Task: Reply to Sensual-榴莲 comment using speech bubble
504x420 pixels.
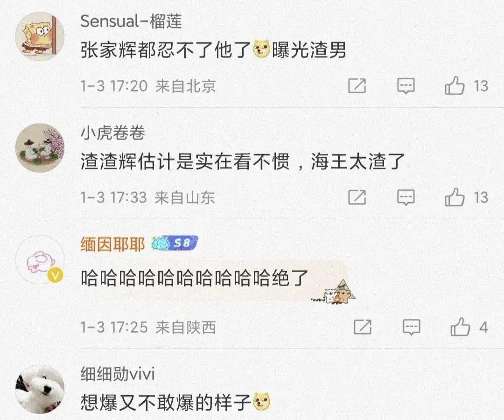Action: [406, 86]
